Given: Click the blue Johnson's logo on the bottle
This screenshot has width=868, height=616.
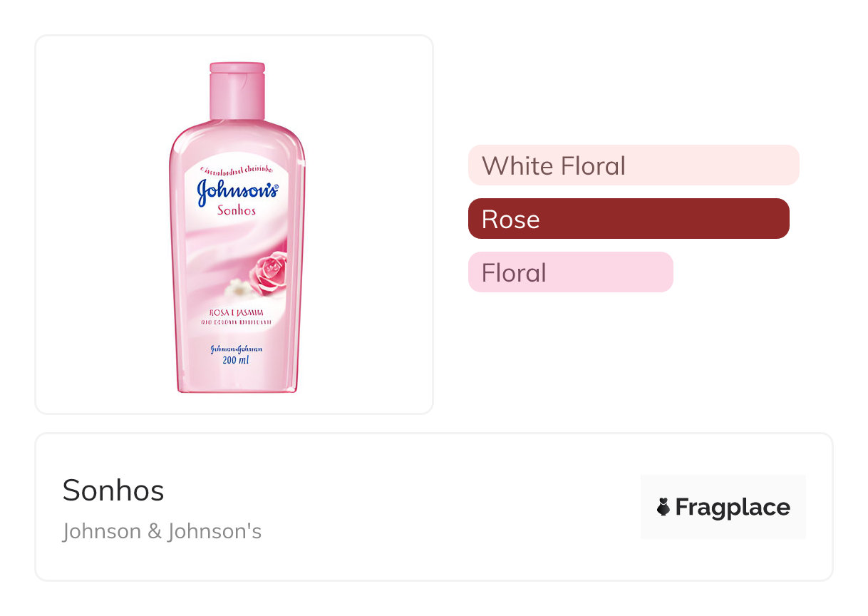Looking at the screenshot, I should [x=237, y=190].
